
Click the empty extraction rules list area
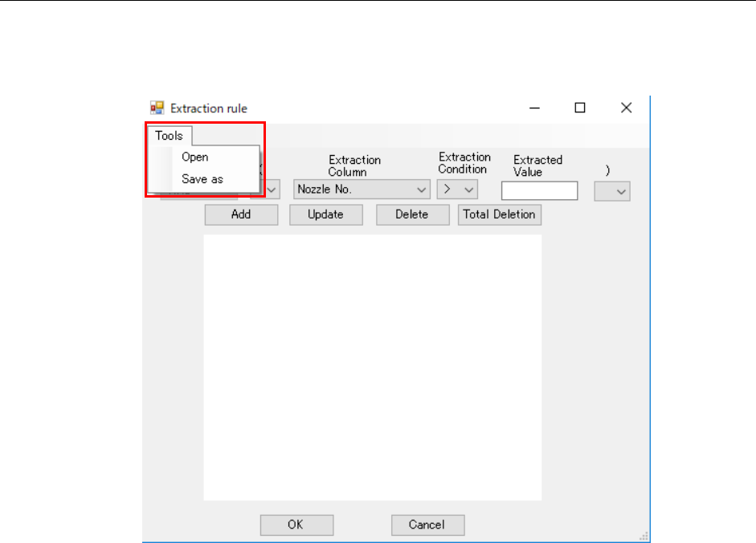[x=373, y=367]
